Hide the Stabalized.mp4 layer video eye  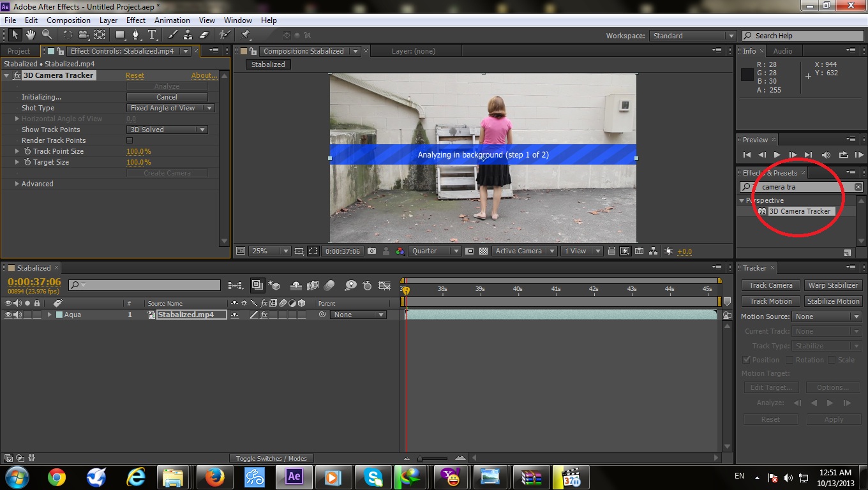point(8,315)
